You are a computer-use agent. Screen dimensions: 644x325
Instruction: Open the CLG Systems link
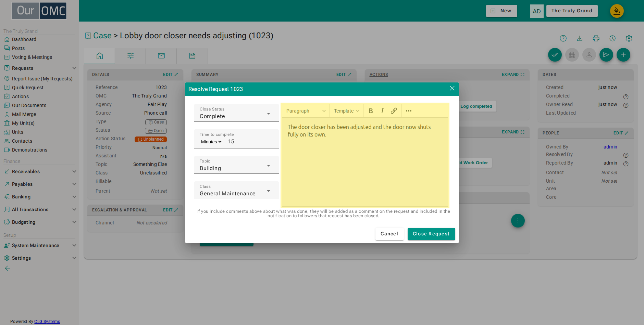[x=47, y=322]
